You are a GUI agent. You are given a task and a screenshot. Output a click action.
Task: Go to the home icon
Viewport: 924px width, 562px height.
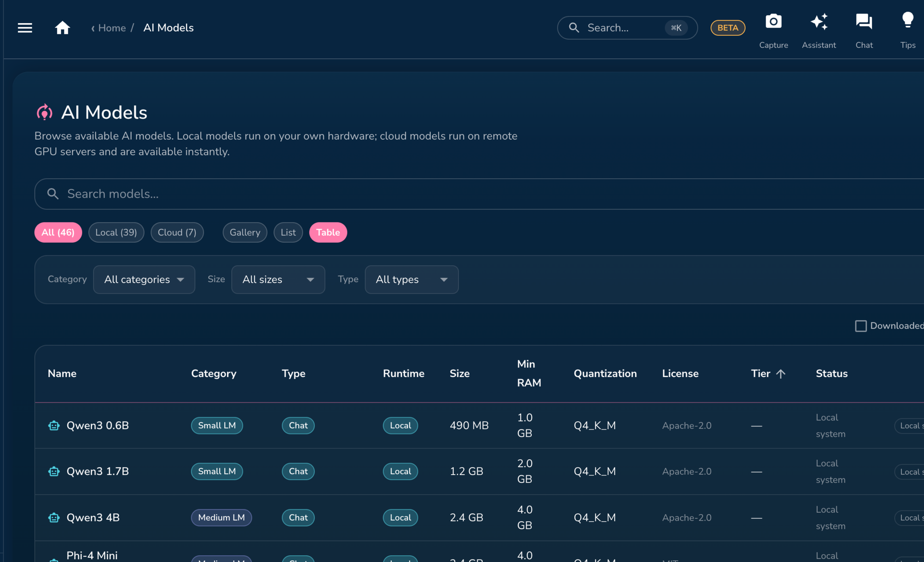click(62, 28)
